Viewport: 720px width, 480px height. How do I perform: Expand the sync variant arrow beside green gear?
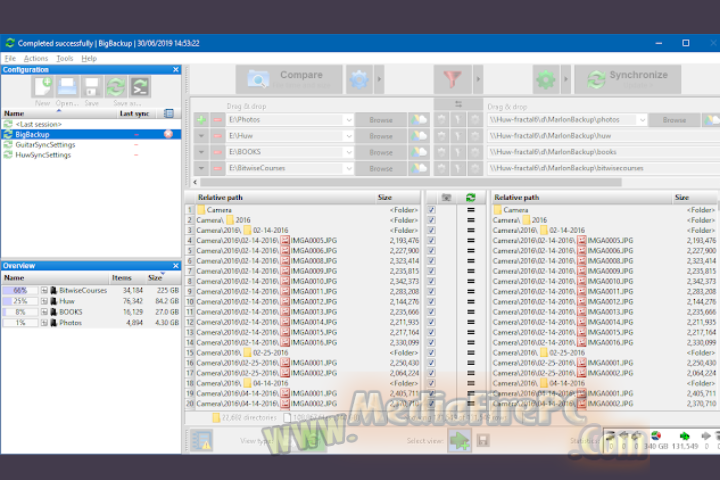click(566, 79)
